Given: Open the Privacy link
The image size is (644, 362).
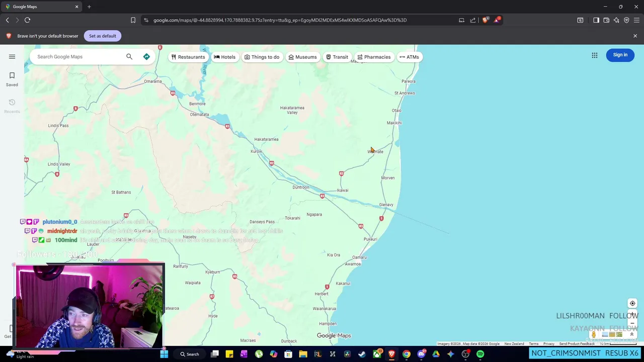Looking at the screenshot, I should coord(549,344).
